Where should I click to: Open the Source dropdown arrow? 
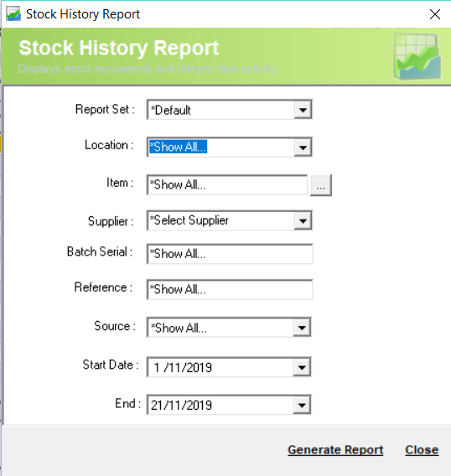(x=302, y=328)
